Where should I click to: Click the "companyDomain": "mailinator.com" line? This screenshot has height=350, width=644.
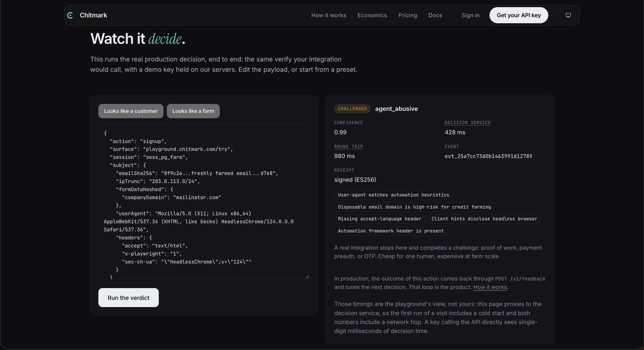pyautogui.click(x=172, y=197)
